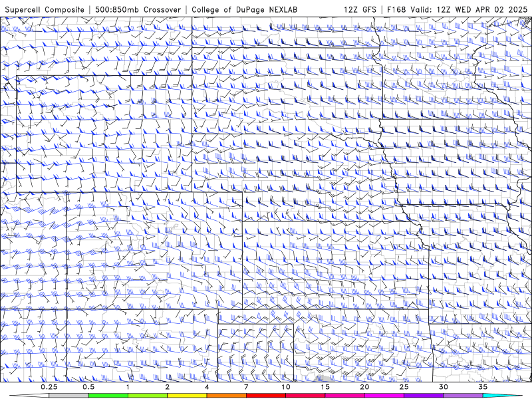Select the yellow-green color bar segment
532x399 pixels.
[148, 396]
